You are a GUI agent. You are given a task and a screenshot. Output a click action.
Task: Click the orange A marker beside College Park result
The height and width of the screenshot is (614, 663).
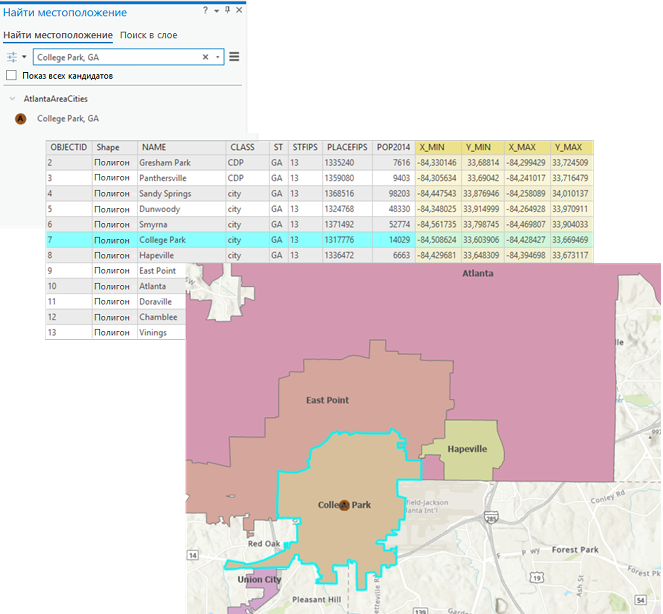20,119
